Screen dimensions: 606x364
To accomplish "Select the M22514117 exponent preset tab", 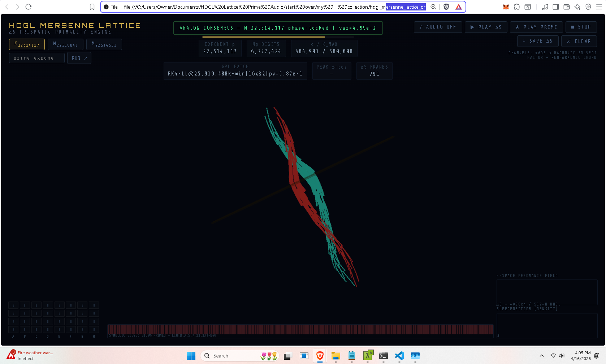I will (27, 44).
